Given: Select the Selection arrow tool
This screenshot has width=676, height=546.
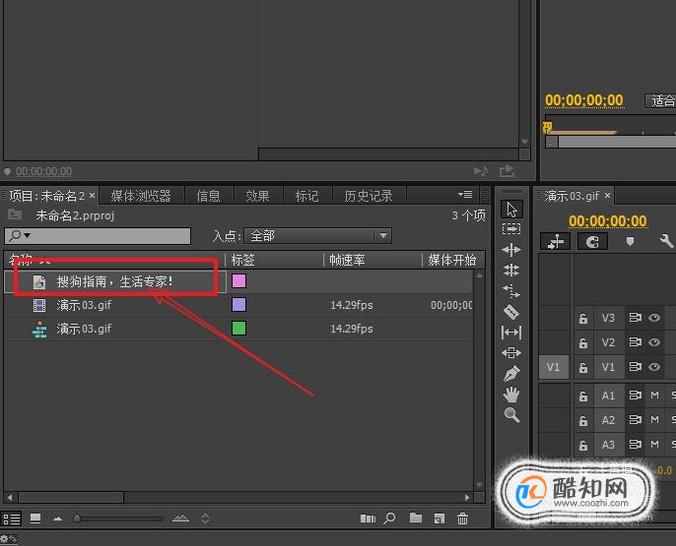Looking at the screenshot, I should 512,209.
